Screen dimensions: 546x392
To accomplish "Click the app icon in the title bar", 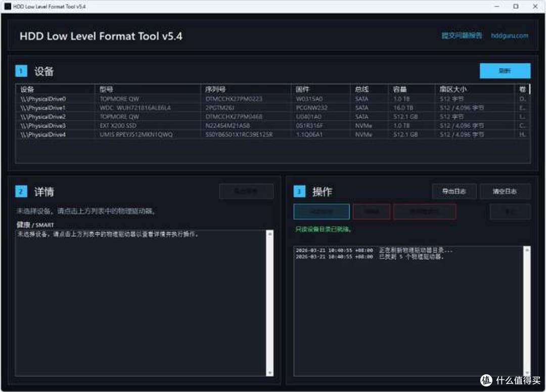I will pyautogui.click(x=8, y=6).
